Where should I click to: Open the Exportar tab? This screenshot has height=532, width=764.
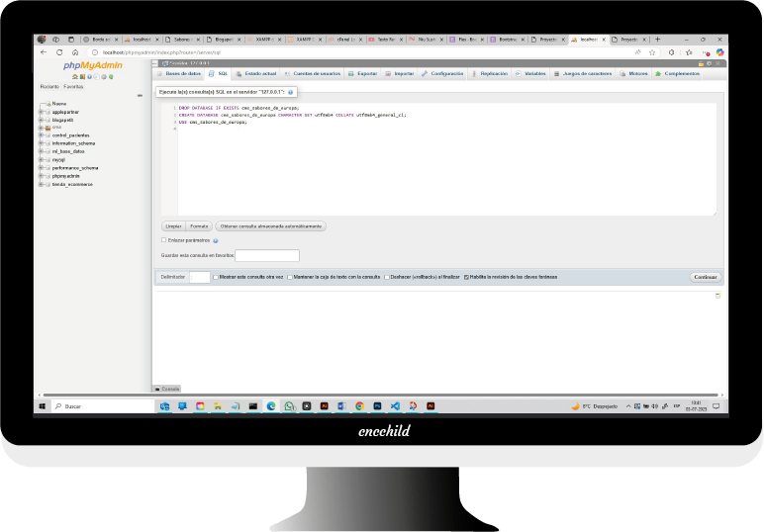click(362, 73)
